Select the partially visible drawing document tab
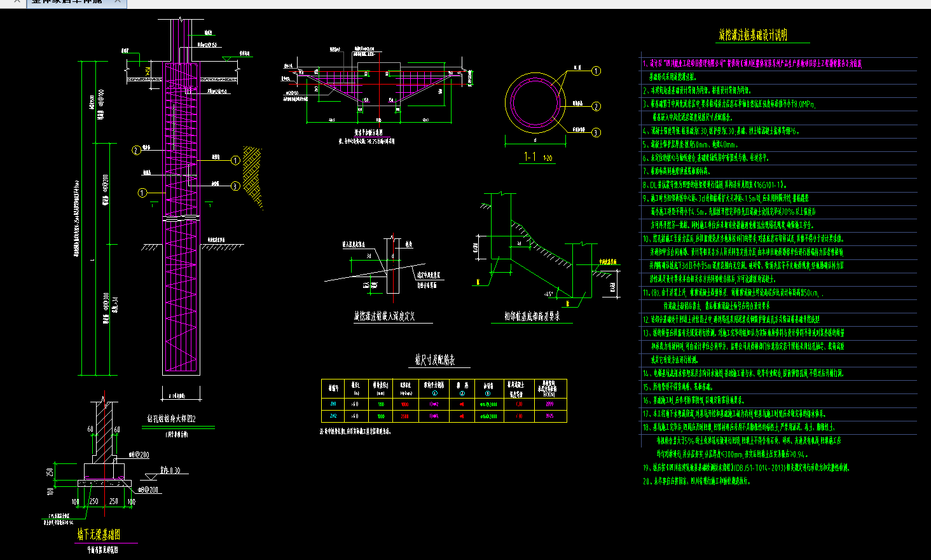Viewport: 931px width, 560px height. [76, 3]
